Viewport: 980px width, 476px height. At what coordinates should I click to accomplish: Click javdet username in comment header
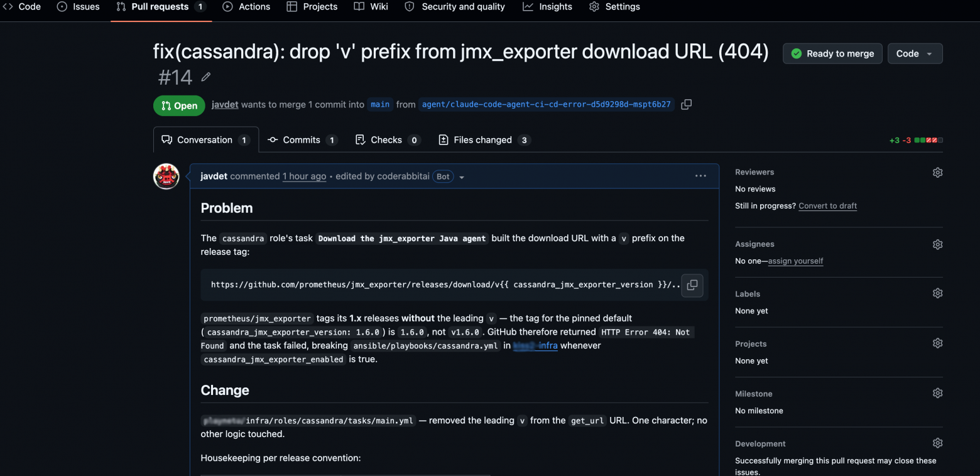point(214,176)
